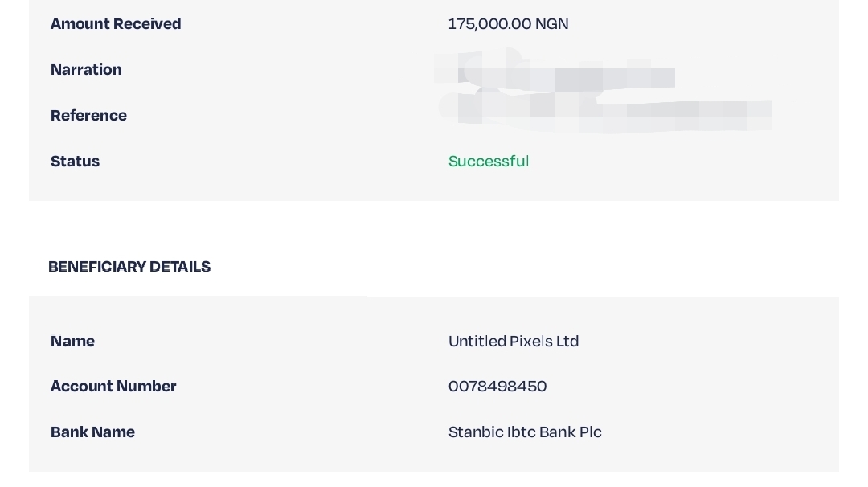Click the Account Number label

(x=113, y=387)
